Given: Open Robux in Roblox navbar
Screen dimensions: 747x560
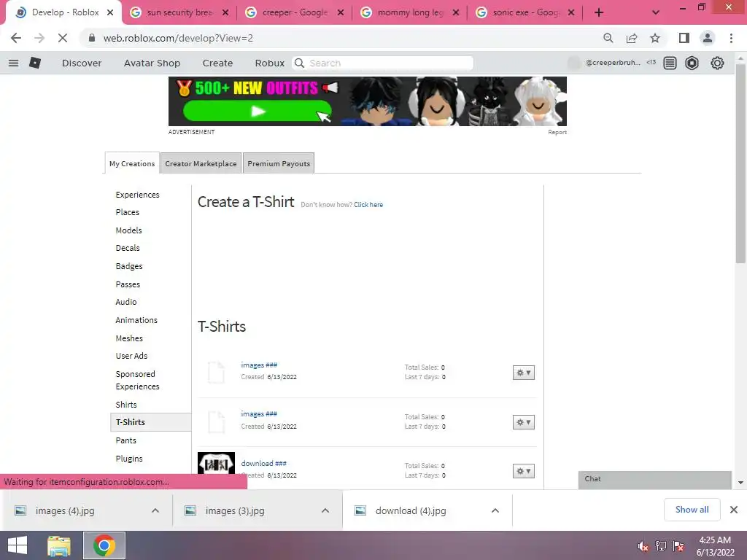Looking at the screenshot, I should pyautogui.click(x=270, y=63).
